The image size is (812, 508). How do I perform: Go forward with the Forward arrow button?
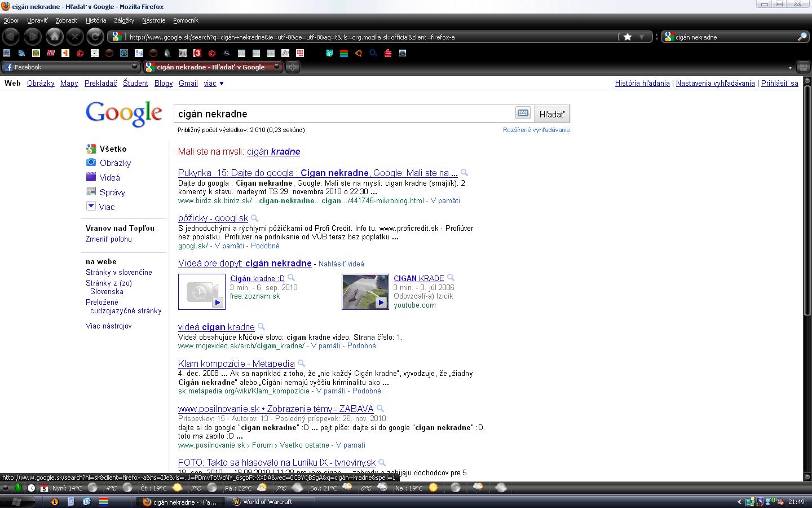pyautogui.click(x=32, y=37)
